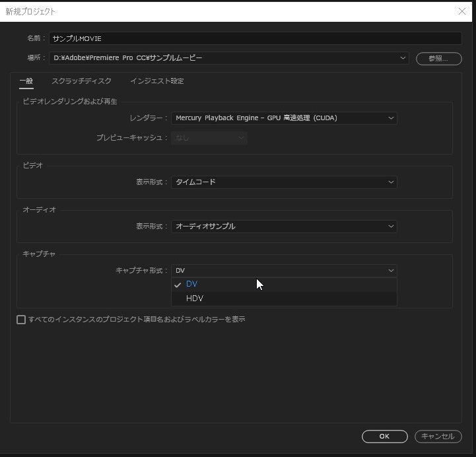
Task: Select HDV from the capture format list
Action: [195, 299]
